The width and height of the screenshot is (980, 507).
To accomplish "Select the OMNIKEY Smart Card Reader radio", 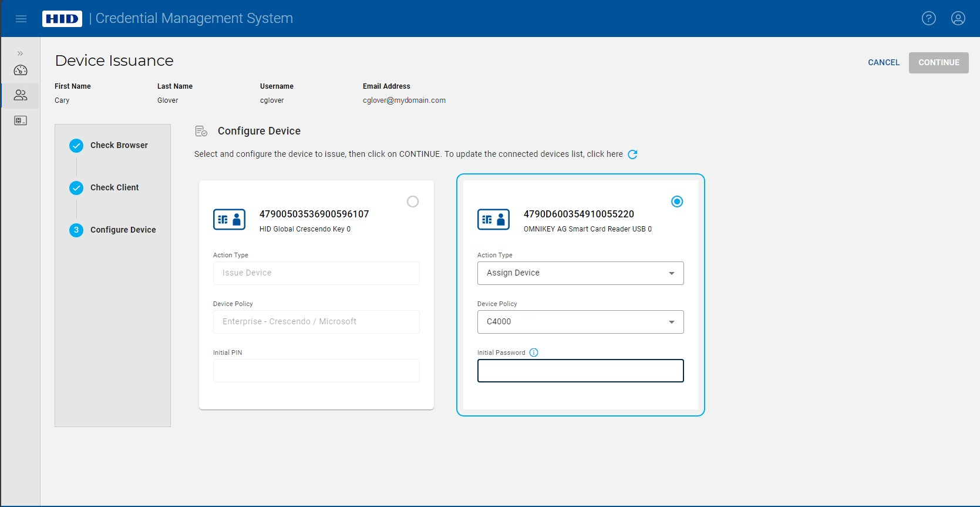I will tap(677, 202).
